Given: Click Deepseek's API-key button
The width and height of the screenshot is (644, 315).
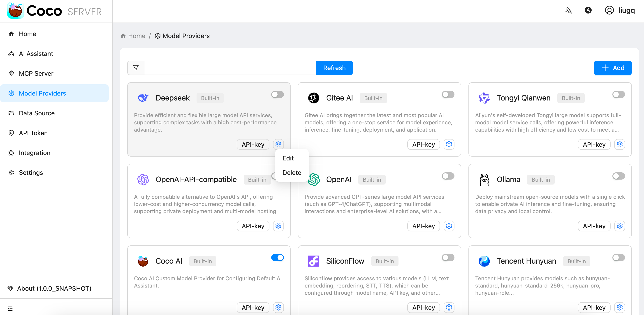Looking at the screenshot, I should point(253,144).
